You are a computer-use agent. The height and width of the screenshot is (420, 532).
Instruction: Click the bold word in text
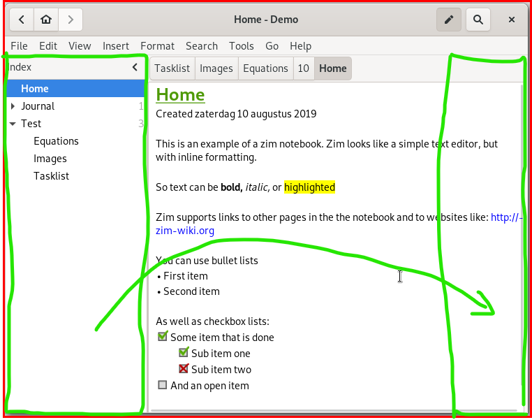tap(231, 187)
